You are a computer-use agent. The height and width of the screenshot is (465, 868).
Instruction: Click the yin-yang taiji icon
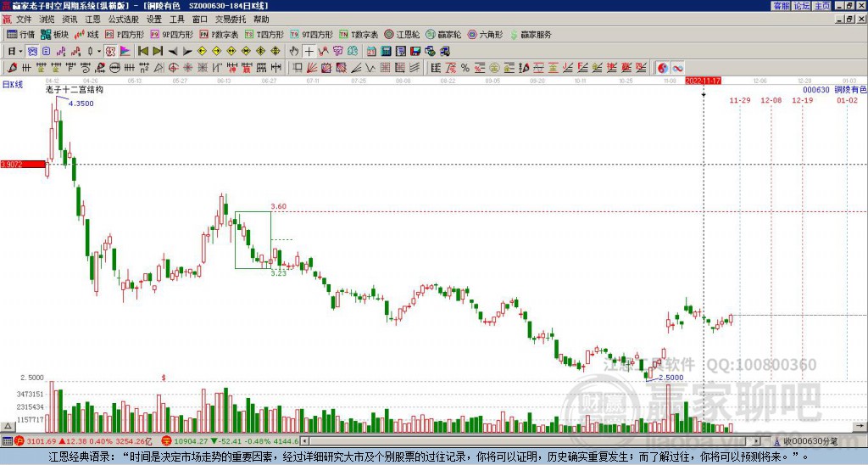663,67
